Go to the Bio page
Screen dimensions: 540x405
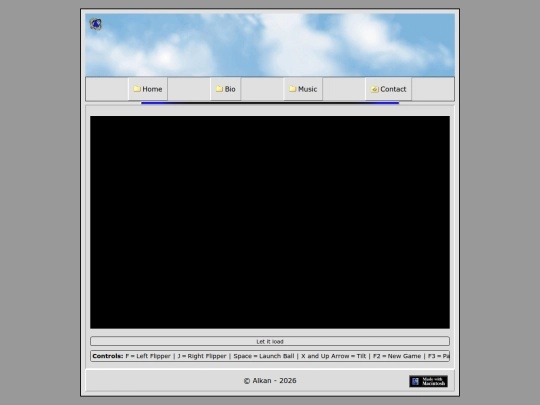tap(226, 89)
